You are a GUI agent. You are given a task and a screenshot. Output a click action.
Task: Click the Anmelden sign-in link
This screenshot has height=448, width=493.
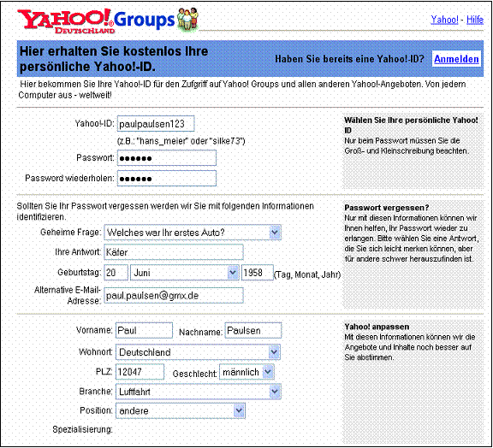pos(456,59)
